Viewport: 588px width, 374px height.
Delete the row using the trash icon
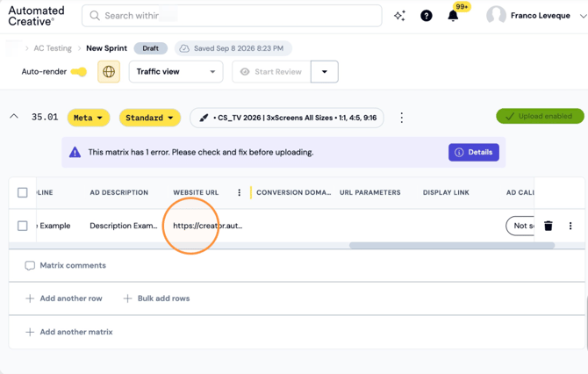coord(549,226)
